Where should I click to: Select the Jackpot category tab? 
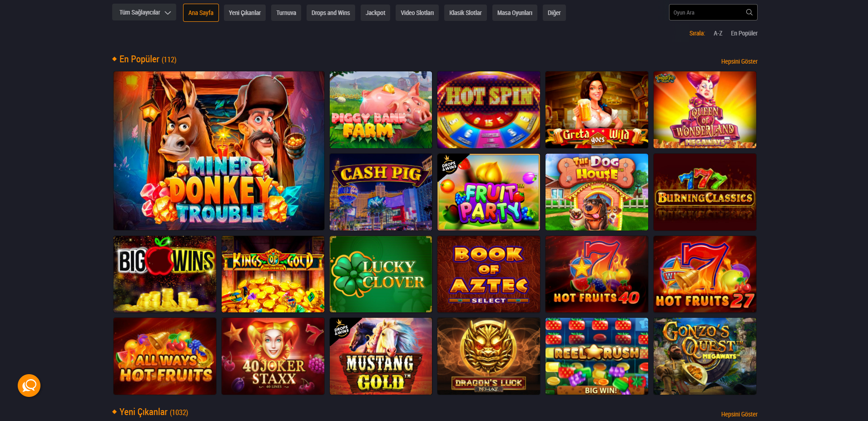point(375,13)
